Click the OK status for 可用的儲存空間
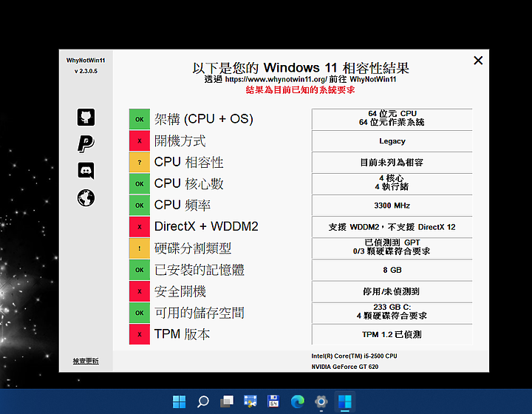This screenshot has height=414, width=532. click(x=140, y=313)
